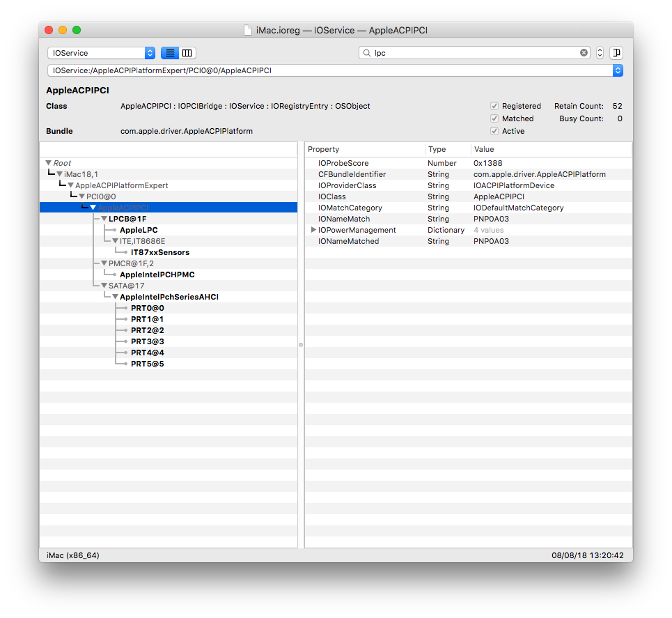Select the IONameMatched property row
Screen dimensions: 672x618
469,241
